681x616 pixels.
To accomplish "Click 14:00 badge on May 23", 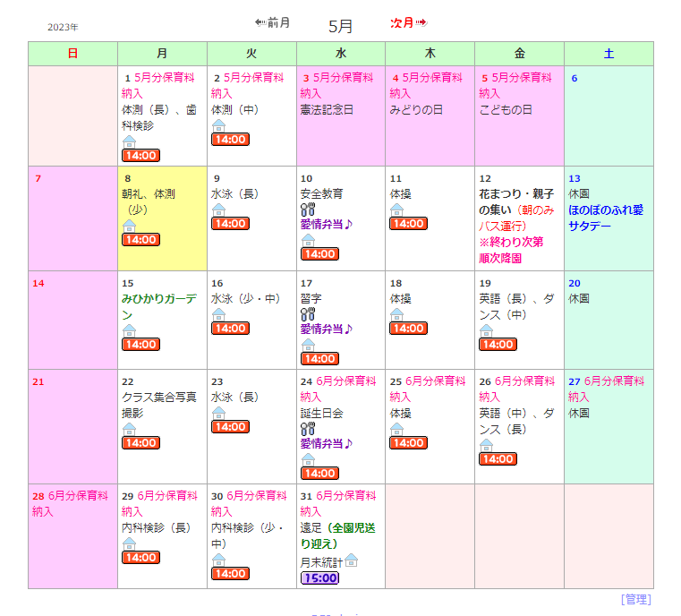I will (230, 426).
